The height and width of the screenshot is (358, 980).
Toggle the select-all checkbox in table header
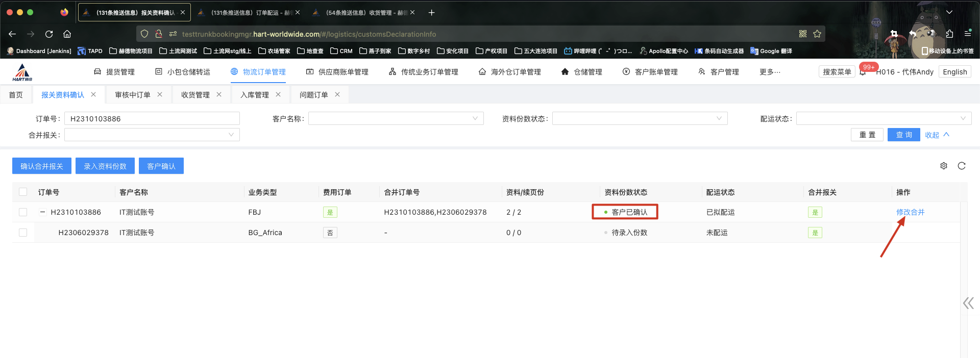coord(23,192)
